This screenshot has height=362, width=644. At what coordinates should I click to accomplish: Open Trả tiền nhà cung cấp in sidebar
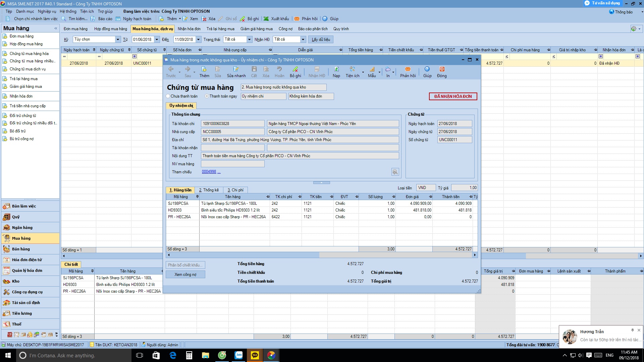pyautogui.click(x=28, y=106)
